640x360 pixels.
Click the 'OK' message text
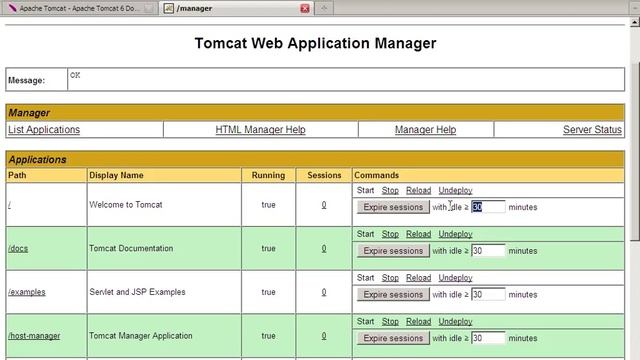(x=75, y=75)
